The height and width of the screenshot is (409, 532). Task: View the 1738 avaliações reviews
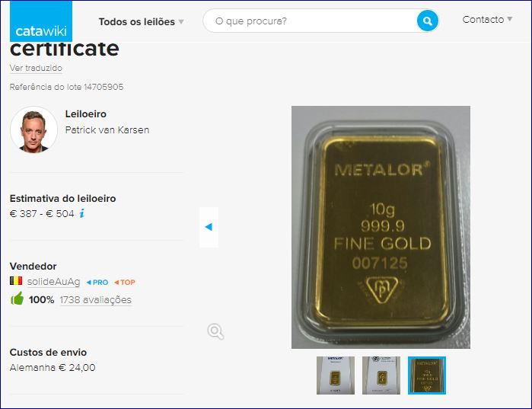click(96, 300)
